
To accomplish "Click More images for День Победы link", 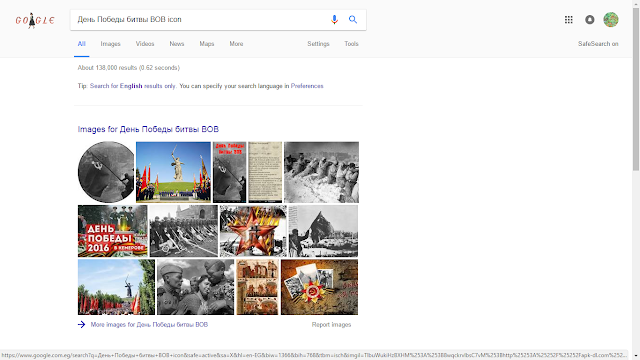I will click(x=149, y=324).
